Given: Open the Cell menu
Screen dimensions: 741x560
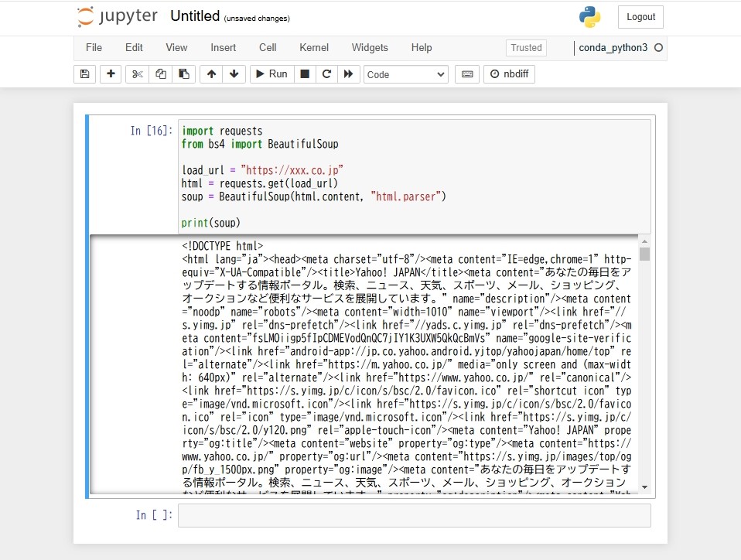Looking at the screenshot, I should (268, 48).
